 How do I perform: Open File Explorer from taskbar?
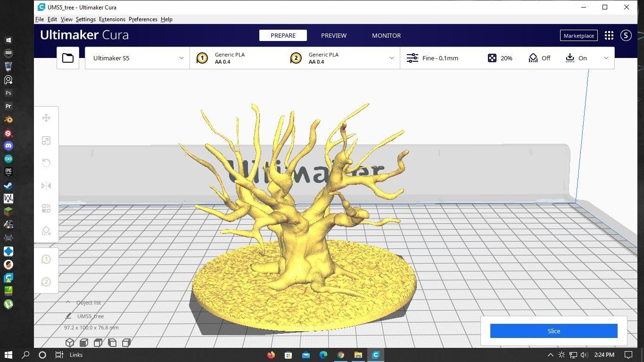point(358,355)
